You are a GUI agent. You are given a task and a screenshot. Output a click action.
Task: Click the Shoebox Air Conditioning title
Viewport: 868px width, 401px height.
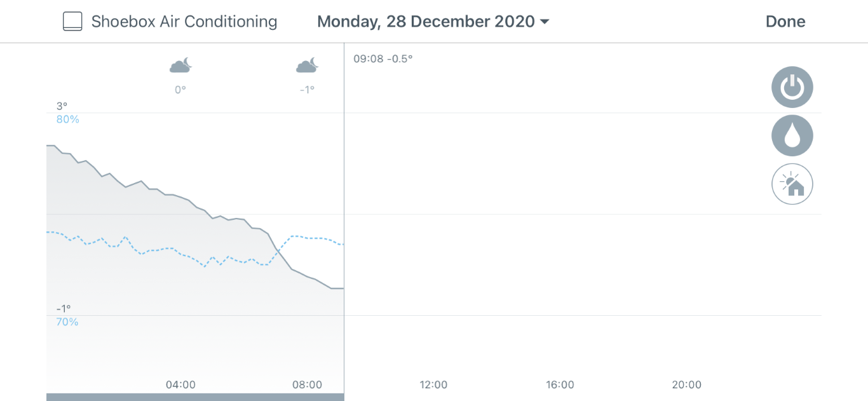(184, 22)
